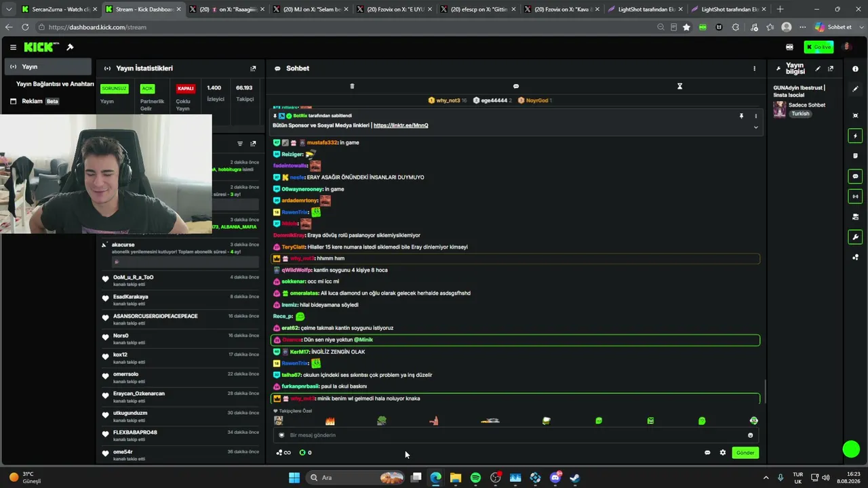The height and width of the screenshot is (488, 868).
Task: Click the OoM_u_R_a_ToO follower entry
Action: [179, 281]
